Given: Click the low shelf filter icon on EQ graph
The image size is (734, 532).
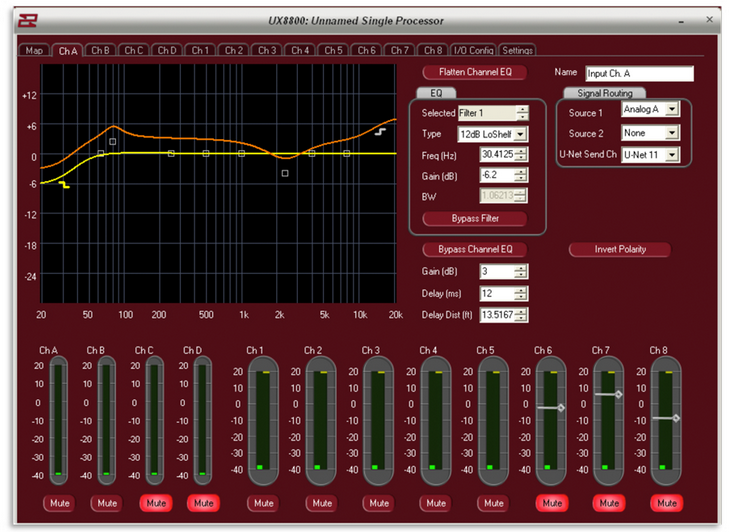Looking at the screenshot, I should (x=65, y=185).
